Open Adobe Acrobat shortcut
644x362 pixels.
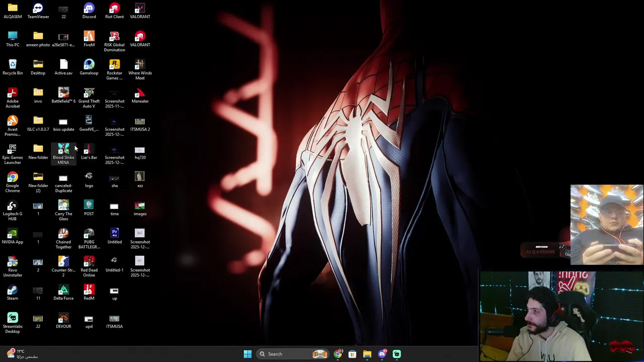[13, 98]
